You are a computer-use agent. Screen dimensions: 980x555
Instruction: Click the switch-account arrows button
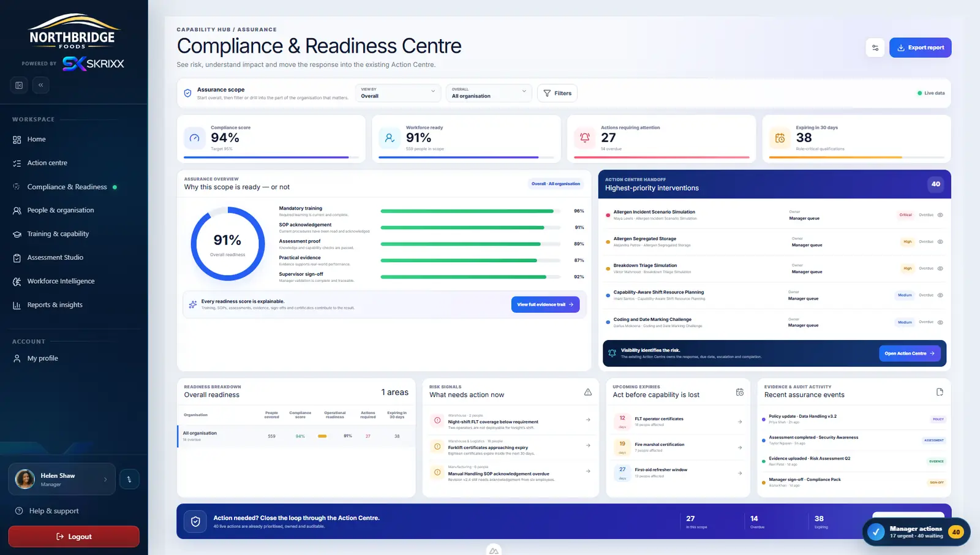click(129, 479)
